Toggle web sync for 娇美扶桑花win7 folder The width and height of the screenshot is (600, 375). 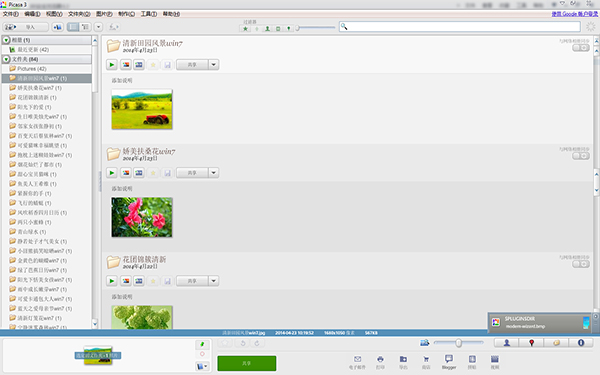tap(581, 156)
